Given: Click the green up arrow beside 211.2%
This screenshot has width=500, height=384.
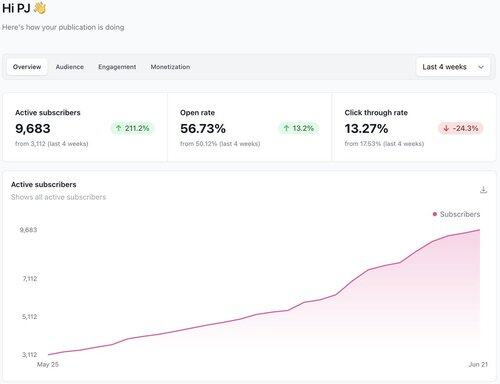Looking at the screenshot, I should point(118,128).
